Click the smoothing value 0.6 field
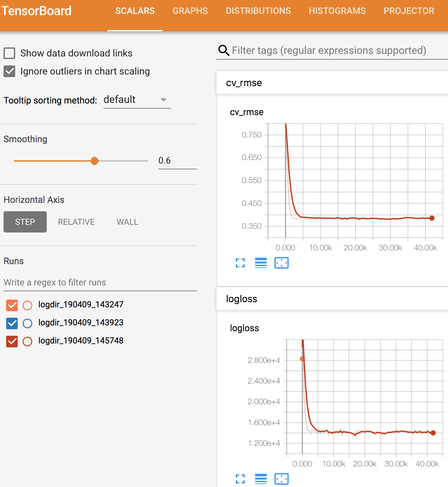 [x=177, y=161]
